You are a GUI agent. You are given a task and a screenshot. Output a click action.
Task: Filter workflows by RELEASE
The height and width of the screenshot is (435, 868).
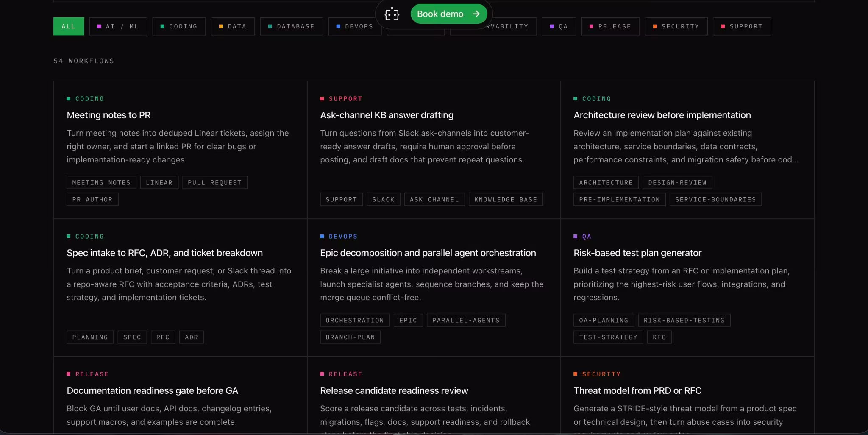(610, 26)
